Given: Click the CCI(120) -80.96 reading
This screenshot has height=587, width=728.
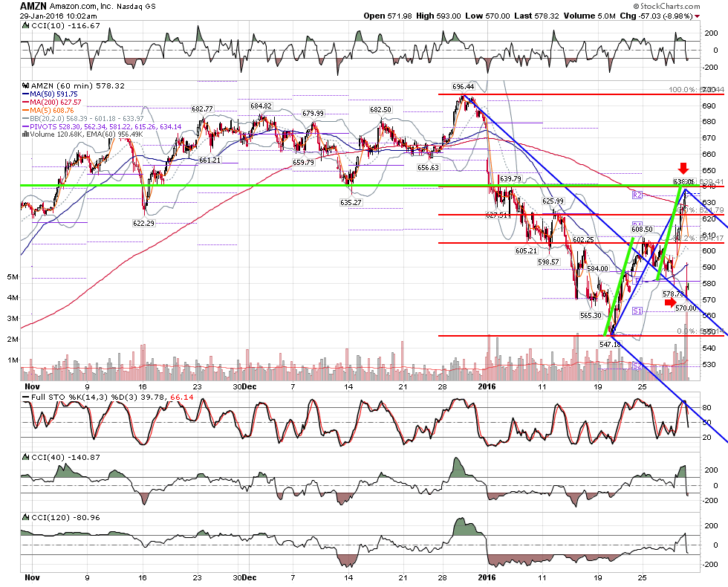Looking at the screenshot, I should [x=65, y=518].
